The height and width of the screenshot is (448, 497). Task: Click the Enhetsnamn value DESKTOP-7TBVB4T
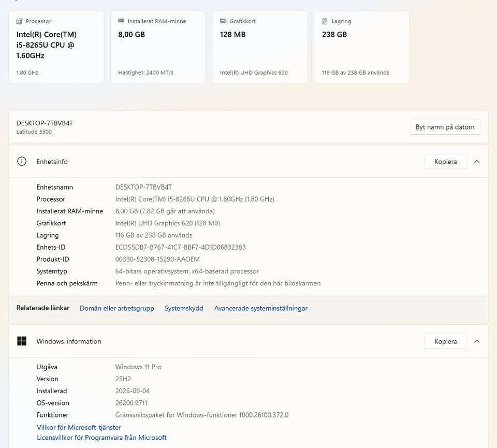click(143, 187)
